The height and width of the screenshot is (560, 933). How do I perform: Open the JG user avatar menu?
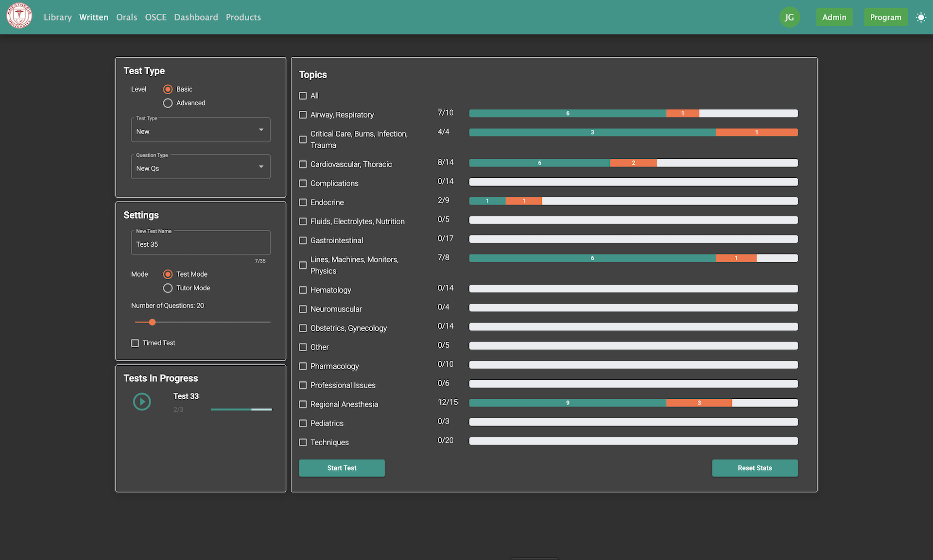pos(789,17)
